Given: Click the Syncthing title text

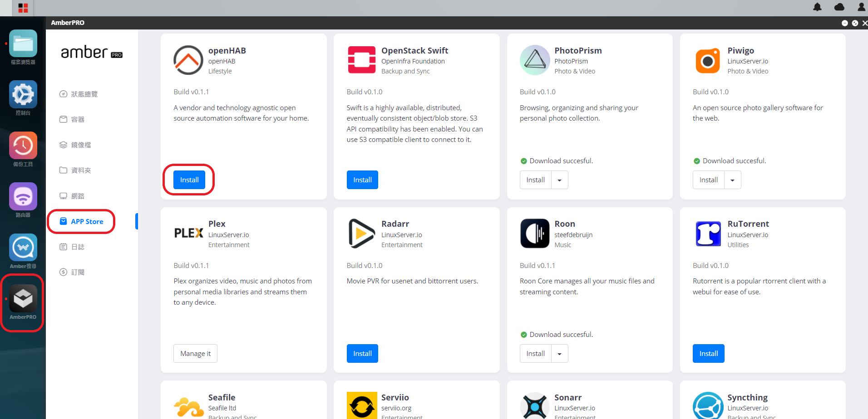Looking at the screenshot, I should pos(747,398).
